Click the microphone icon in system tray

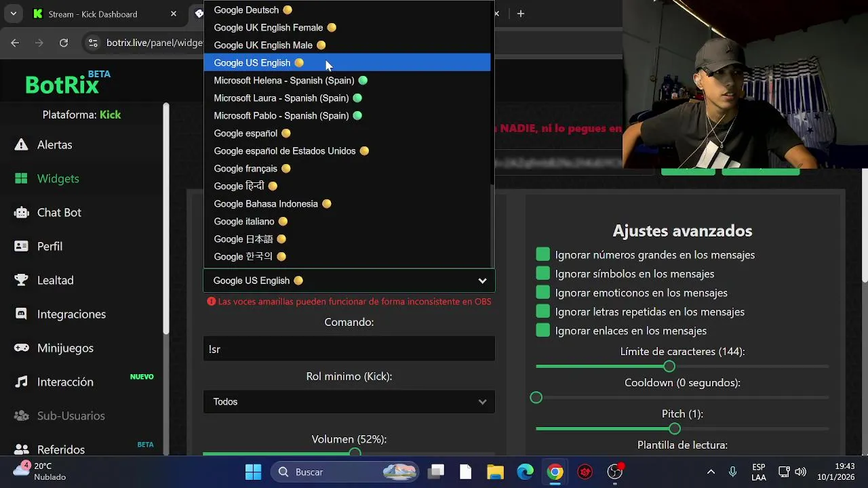point(732,472)
